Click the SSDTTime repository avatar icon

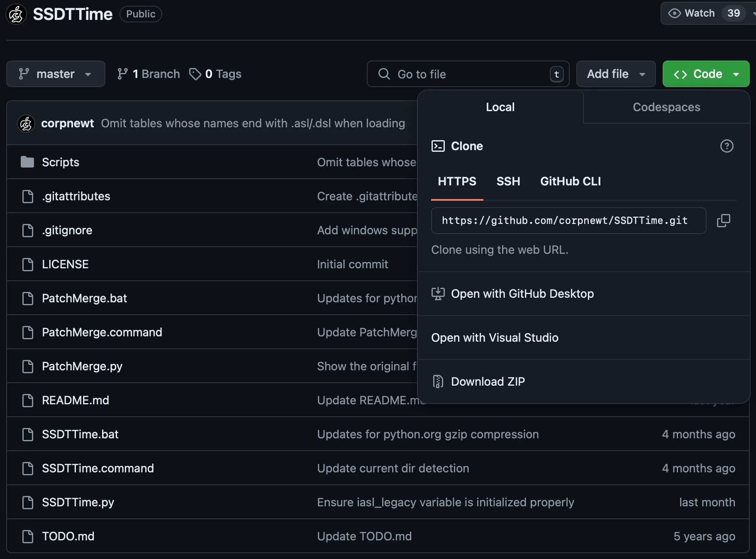[16, 14]
